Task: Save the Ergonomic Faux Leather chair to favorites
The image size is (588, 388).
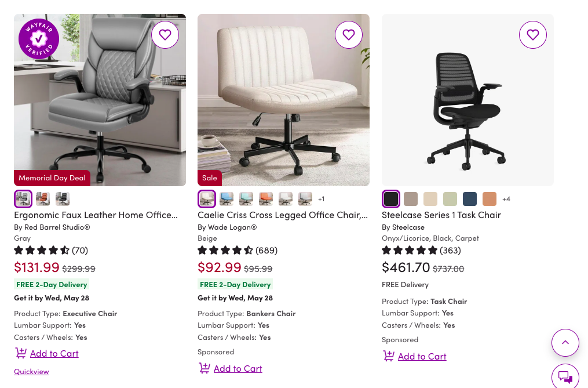Action: point(165,35)
